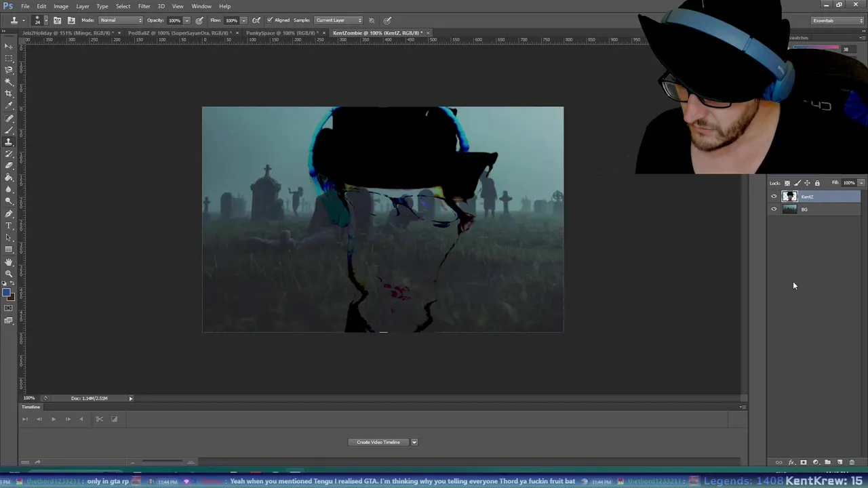Select the Pen tool
The image size is (868, 488).
(x=9, y=213)
